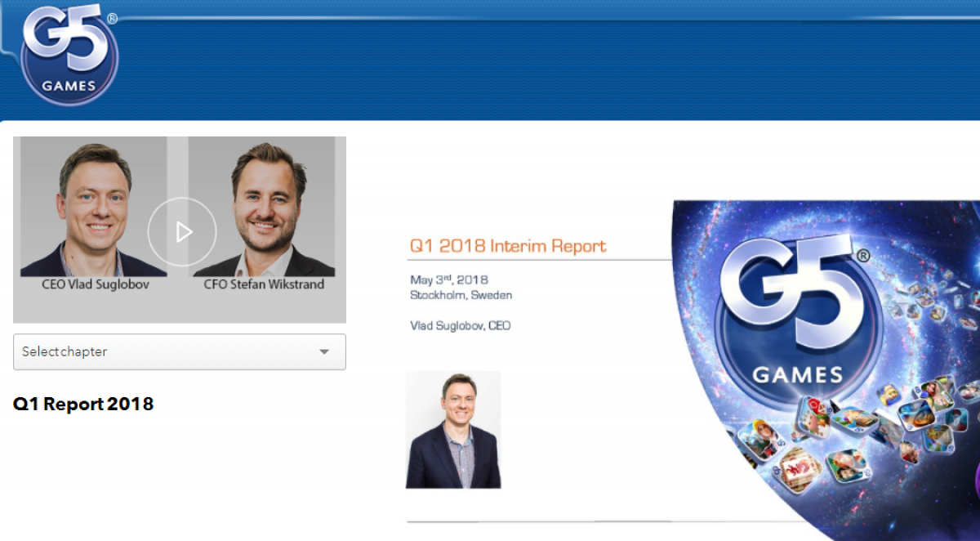Image resolution: width=980 pixels, height=541 pixels.
Task: Play the Q1 report webcast video
Action: (x=182, y=232)
